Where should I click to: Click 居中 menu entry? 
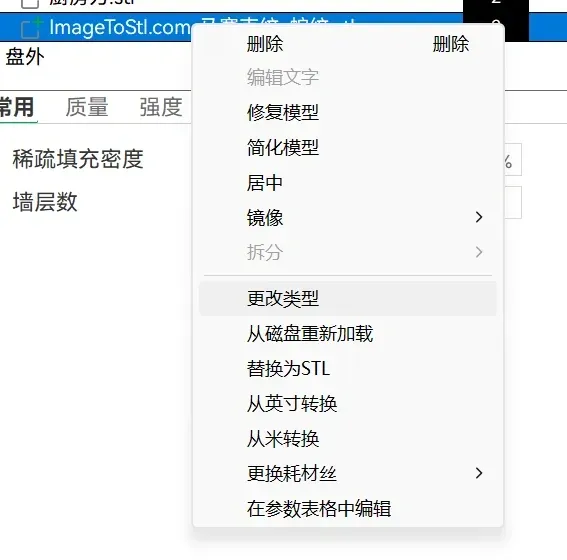click(x=348, y=182)
